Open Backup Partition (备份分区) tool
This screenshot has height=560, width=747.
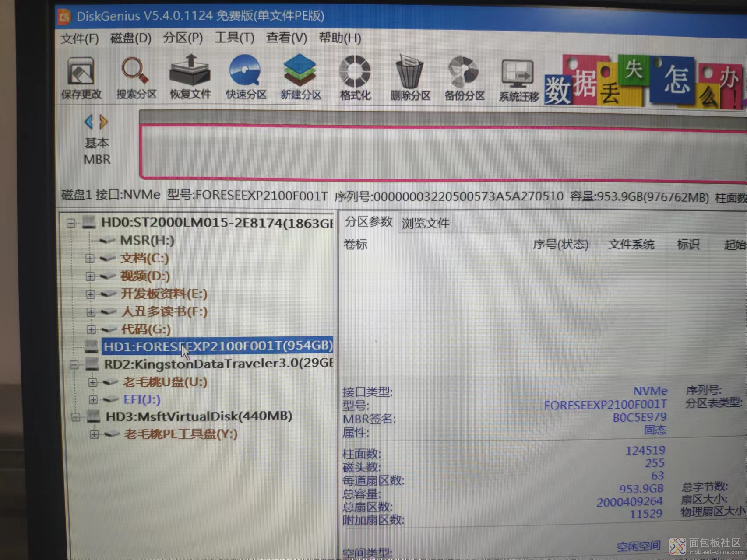pos(464,79)
